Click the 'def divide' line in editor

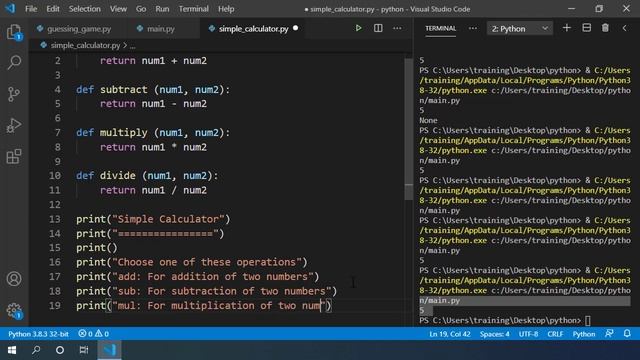pos(147,176)
